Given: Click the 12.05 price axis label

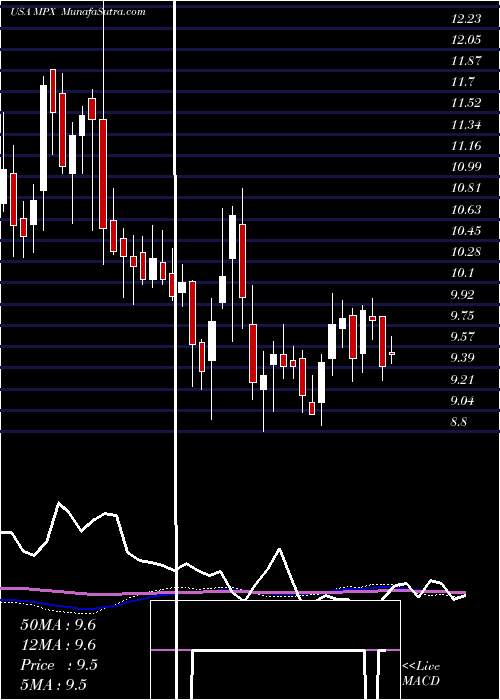Looking at the screenshot, I should [466, 40].
